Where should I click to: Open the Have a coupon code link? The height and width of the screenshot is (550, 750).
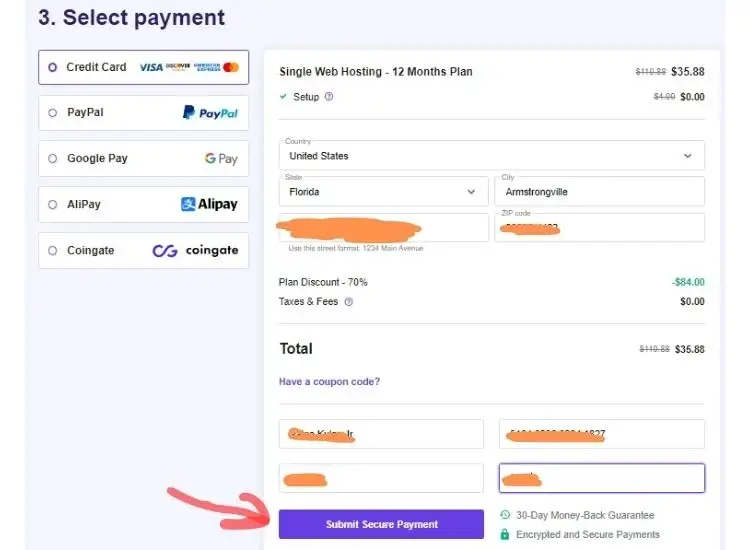[329, 382]
